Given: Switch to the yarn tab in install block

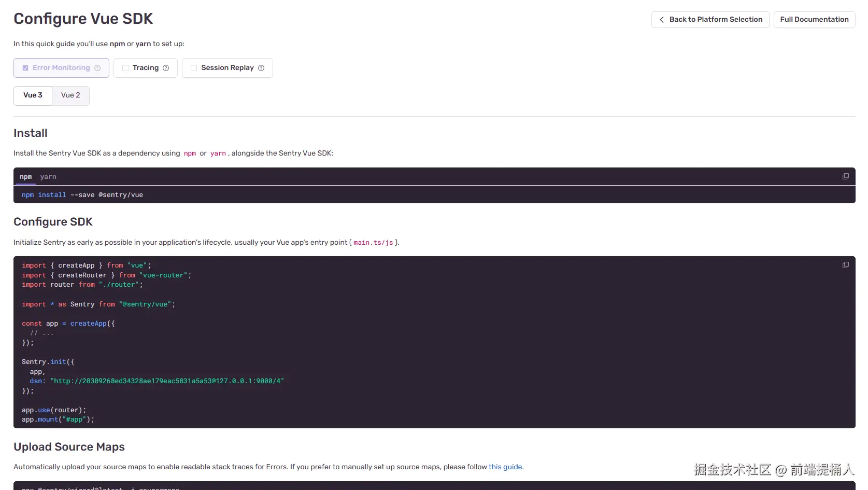Looking at the screenshot, I should tap(48, 176).
